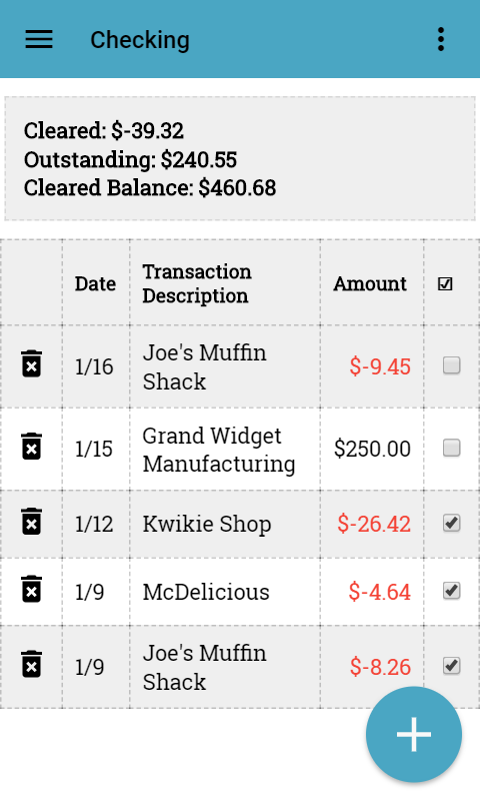Delete the 1/9 Joe's Muffin Shack transaction

click(x=31, y=664)
